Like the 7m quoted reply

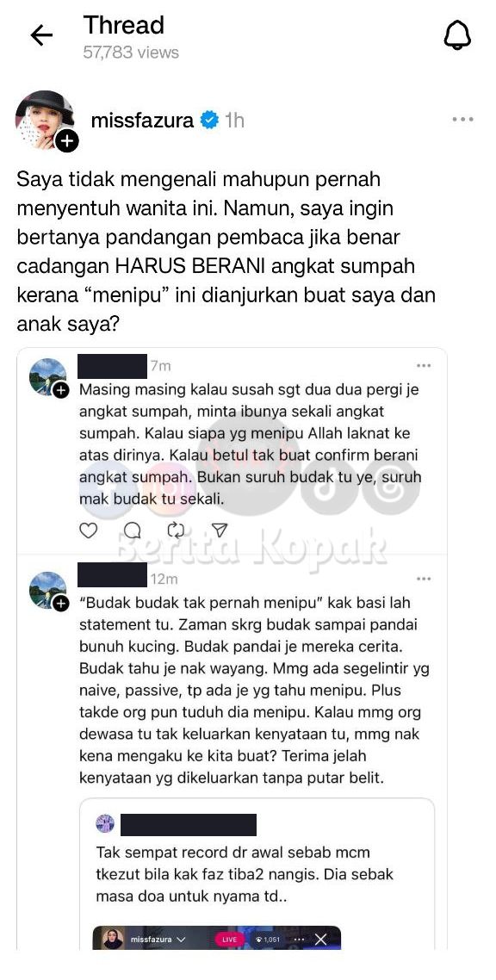[x=89, y=530]
